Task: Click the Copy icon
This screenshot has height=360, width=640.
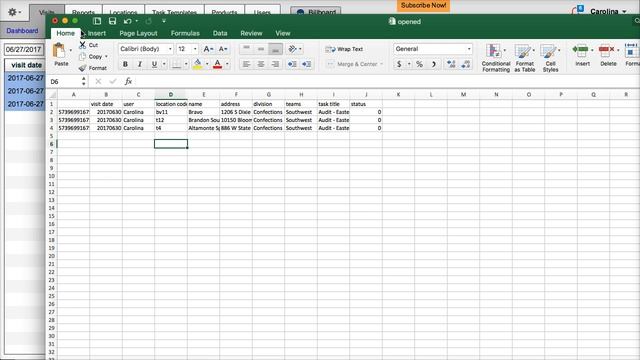Action: (82, 57)
